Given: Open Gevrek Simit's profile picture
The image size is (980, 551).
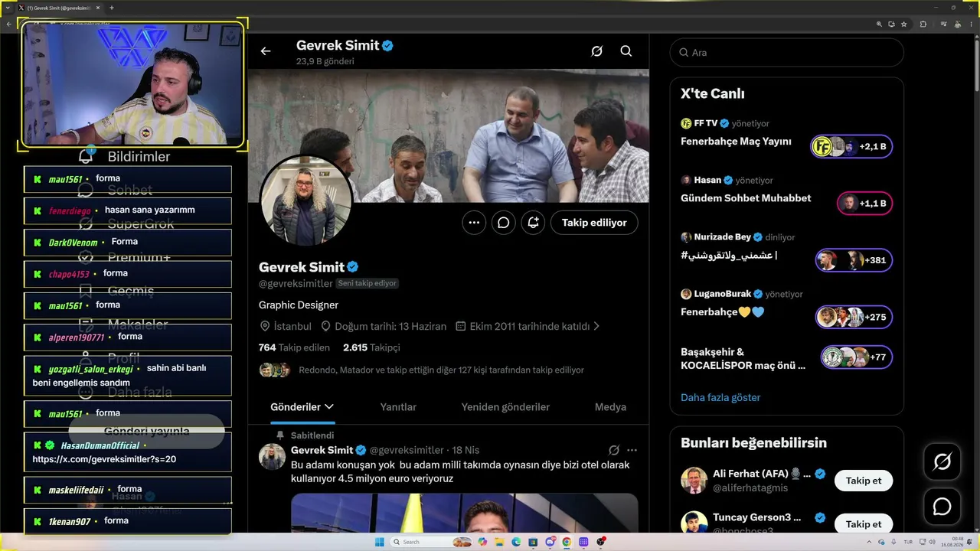Looking at the screenshot, I should tap(306, 200).
